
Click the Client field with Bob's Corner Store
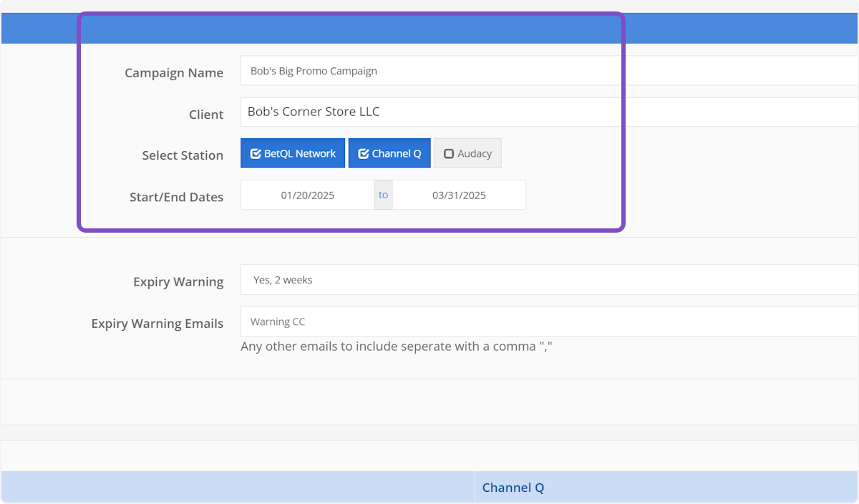(x=548, y=112)
